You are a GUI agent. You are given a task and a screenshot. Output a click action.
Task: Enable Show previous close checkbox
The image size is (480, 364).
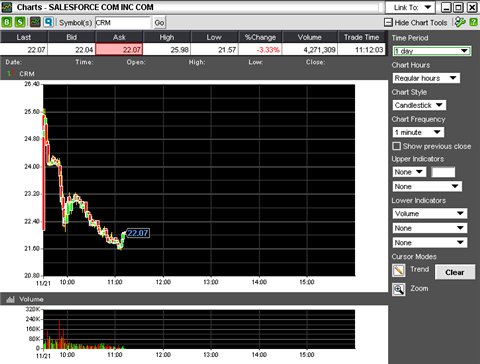click(x=397, y=146)
